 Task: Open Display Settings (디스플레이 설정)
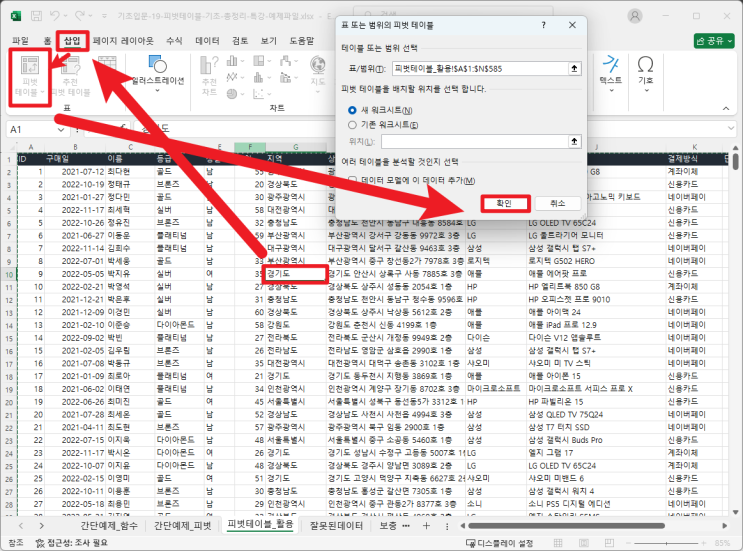[x=500, y=543]
